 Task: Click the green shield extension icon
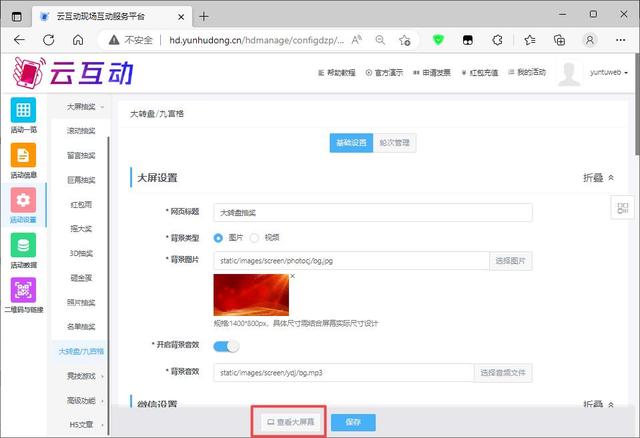click(x=438, y=40)
